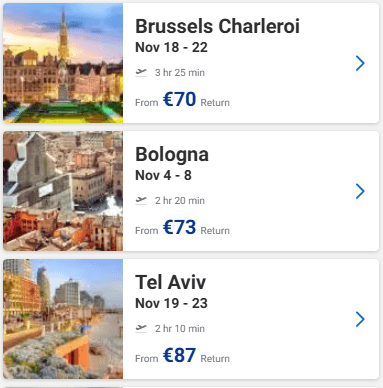Open the Bologna right chevron arrow
The height and width of the screenshot is (388, 383).
(360, 191)
